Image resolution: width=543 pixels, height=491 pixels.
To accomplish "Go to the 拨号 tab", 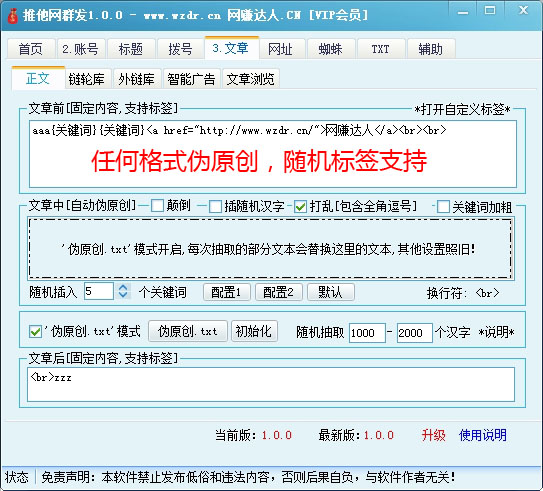I will 180,49.
